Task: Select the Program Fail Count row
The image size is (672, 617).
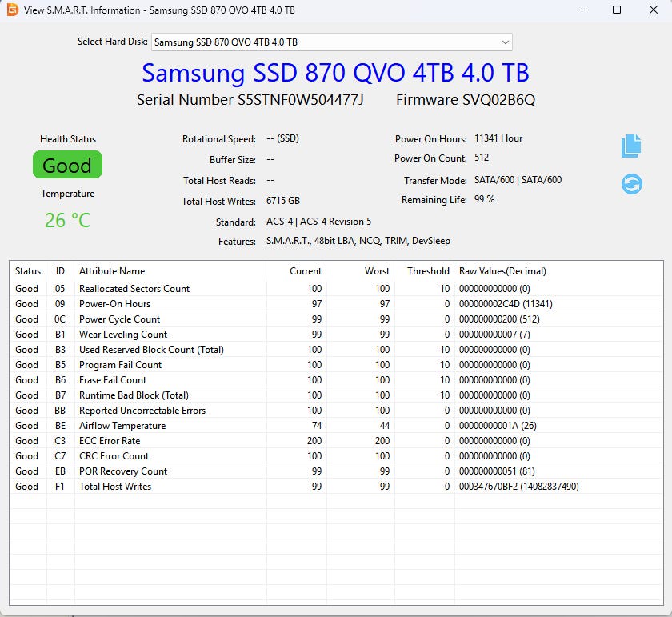Action: (336, 364)
